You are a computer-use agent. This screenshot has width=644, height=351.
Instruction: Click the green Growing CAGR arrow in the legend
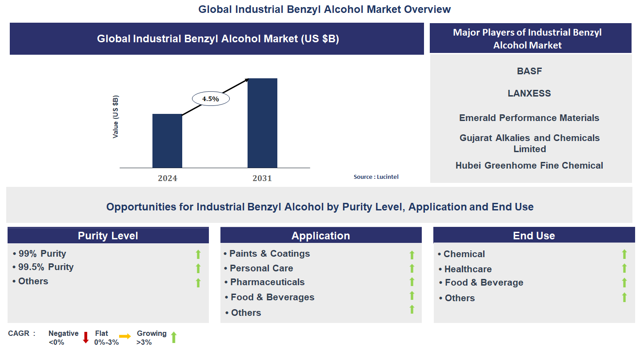tap(174, 337)
